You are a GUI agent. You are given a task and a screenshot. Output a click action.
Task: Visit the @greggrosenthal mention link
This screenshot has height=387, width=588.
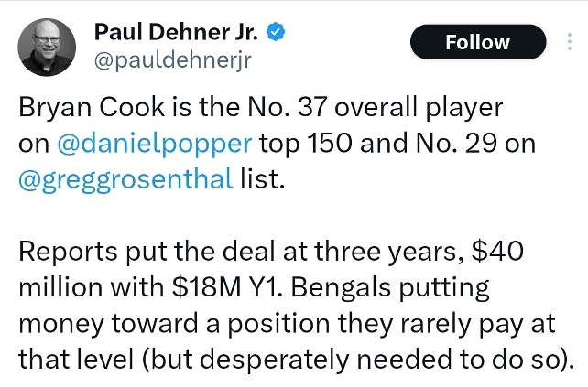125,178
